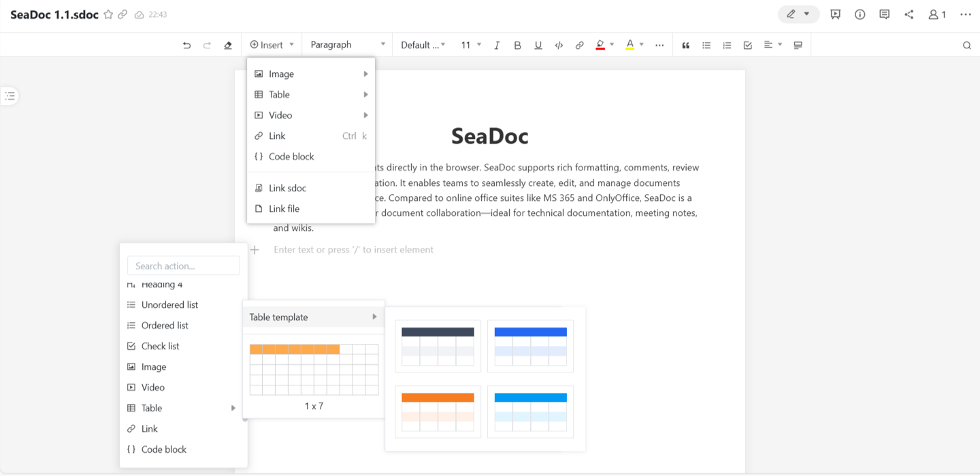Select the light blue table template
980x476 pixels.
tap(531, 412)
